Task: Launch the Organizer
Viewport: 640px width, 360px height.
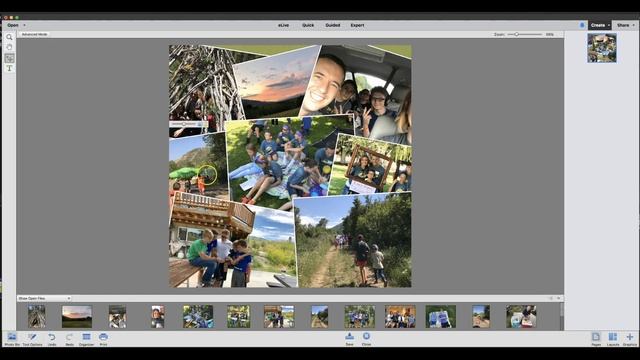Action: point(86,339)
